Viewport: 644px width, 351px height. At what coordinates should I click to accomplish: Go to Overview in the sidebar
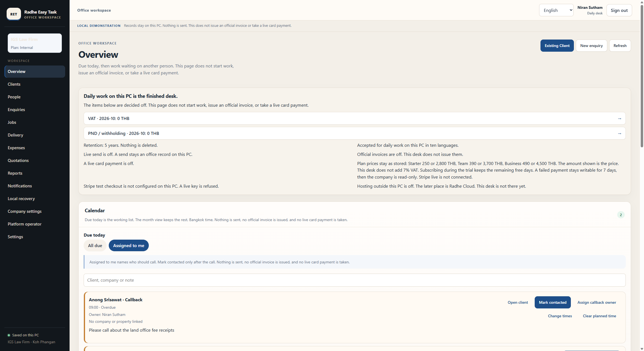coord(35,72)
